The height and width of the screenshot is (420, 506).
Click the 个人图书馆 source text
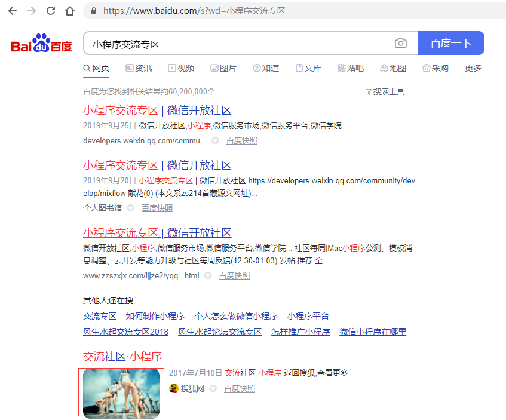(x=103, y=209)
